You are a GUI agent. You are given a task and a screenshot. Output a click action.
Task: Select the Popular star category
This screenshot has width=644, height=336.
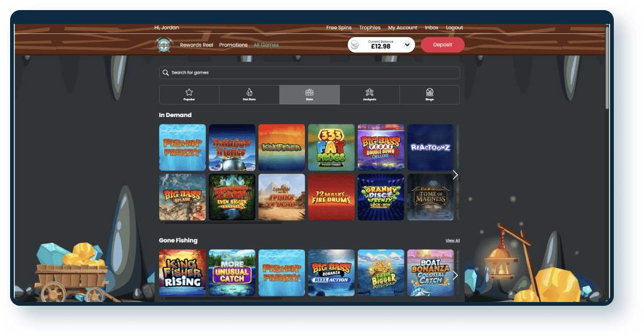[x=189, y=94]
